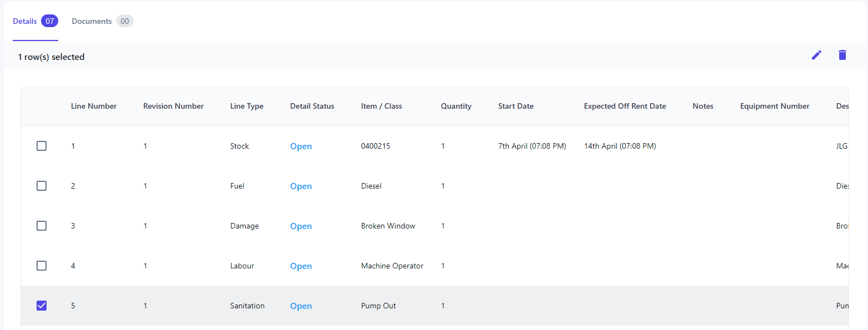Screen dimensions: 868x330
Task: Tick the checkbox for Fuel row
Action: 42,186
